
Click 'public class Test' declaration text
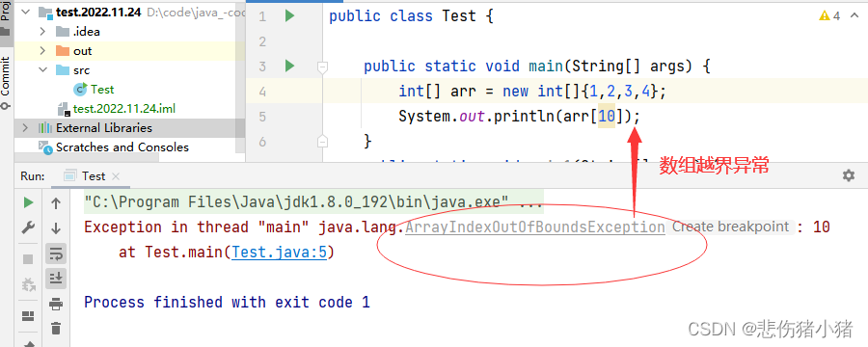click(x=402, y=16)
